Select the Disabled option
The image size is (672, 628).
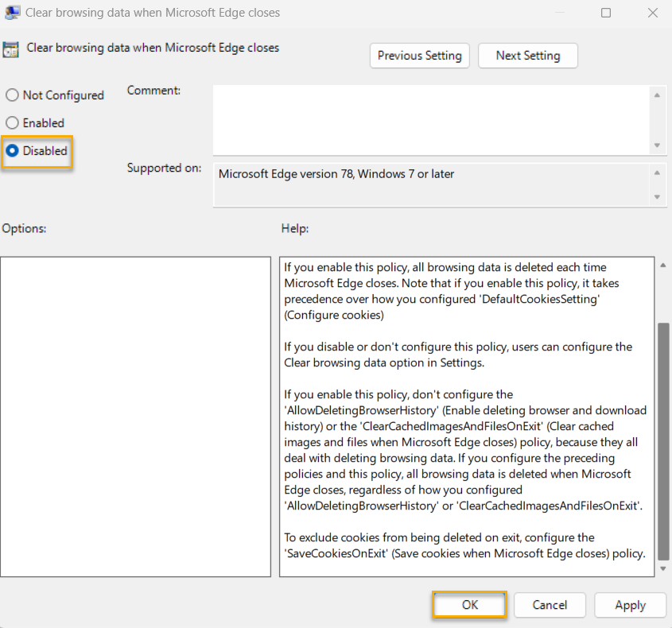[13, 150]
